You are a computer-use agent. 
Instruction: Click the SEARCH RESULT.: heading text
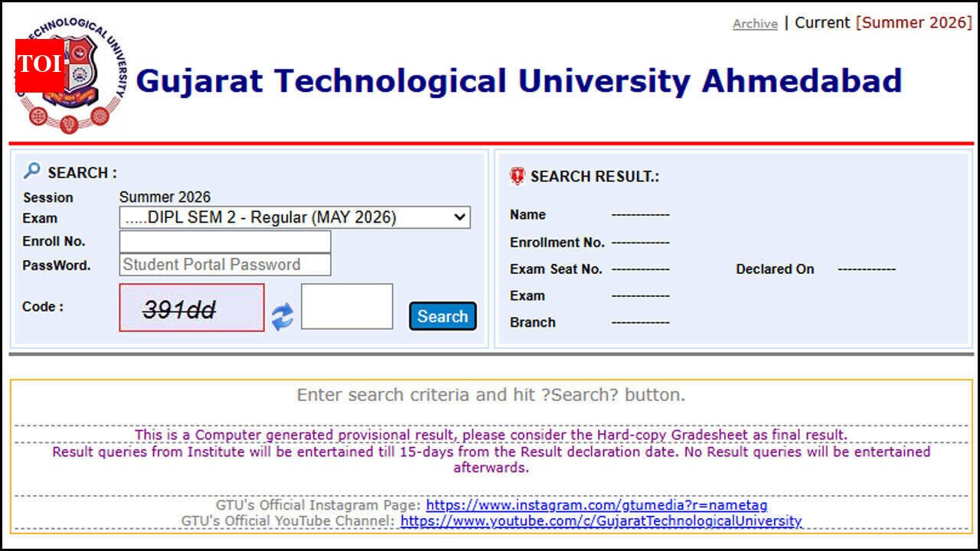coord(595,177)
